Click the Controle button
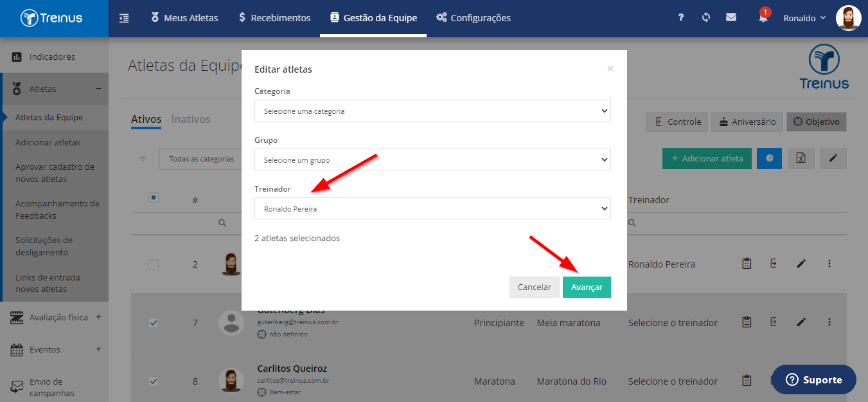 pyautogui.click(x=677, y=122)
